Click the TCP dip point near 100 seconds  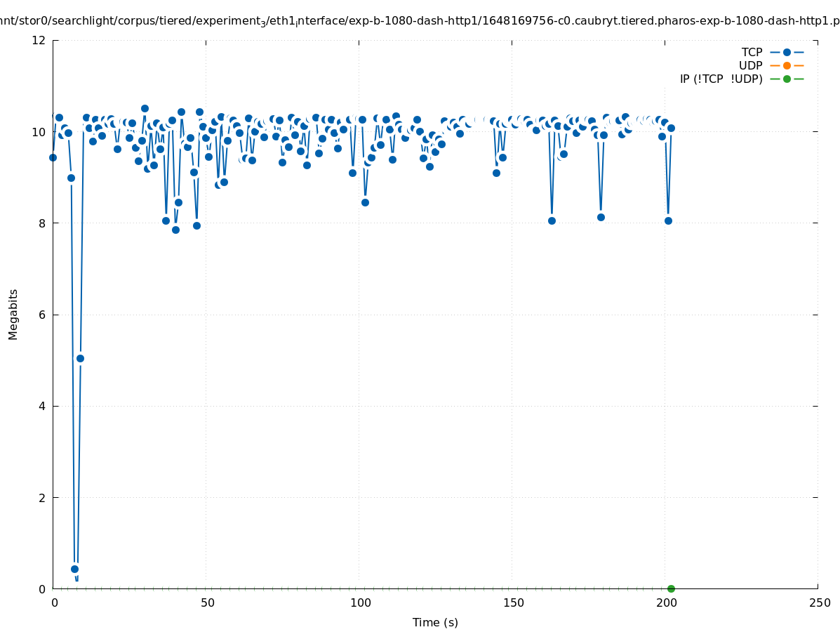[365, 202]
